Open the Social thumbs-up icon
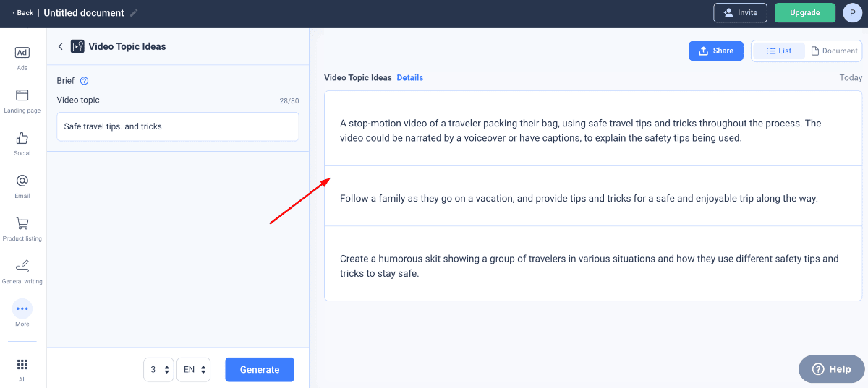The image size is (868, 388). (x=22, y=138)
